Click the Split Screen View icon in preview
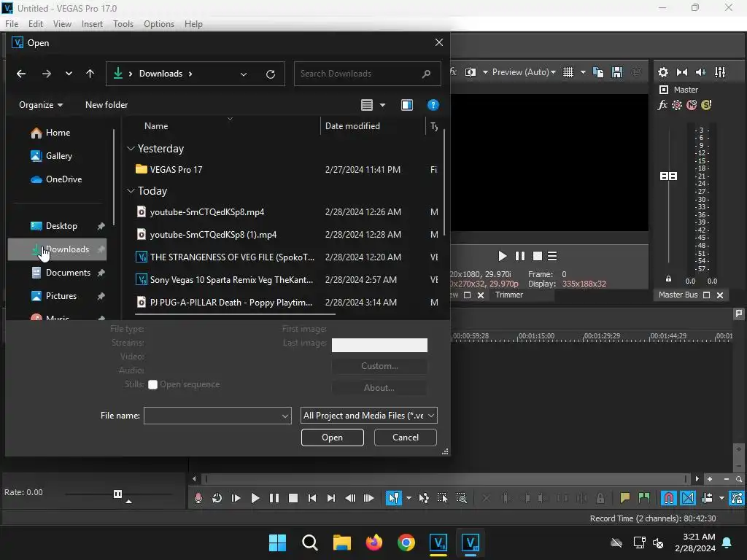This screenshot has width=747, height=560. click(x=471, y=72)
